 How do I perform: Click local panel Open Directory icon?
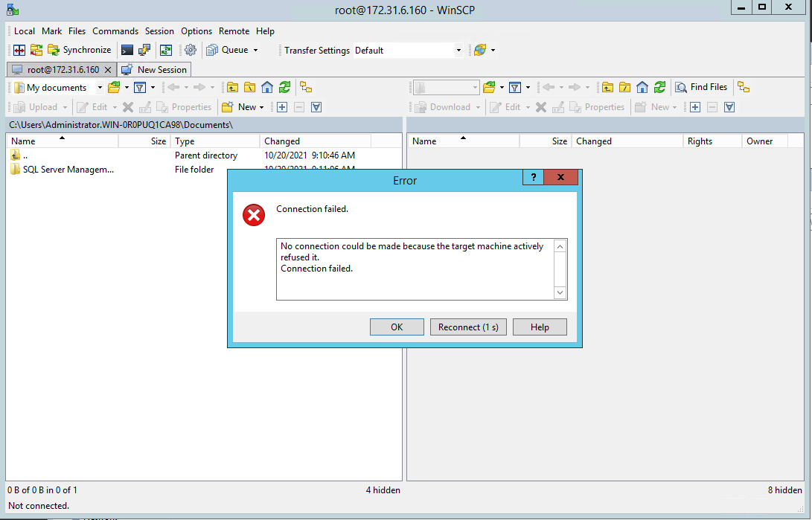tap(114, 88)
